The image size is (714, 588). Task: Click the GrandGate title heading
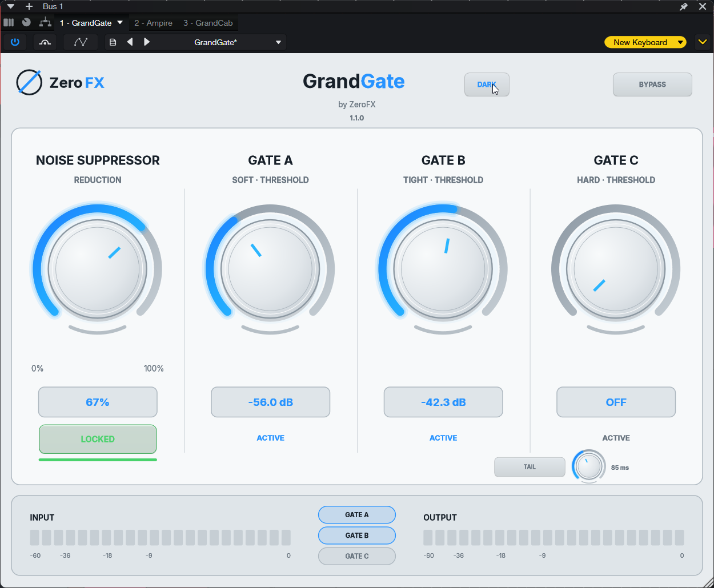(354, 82)
